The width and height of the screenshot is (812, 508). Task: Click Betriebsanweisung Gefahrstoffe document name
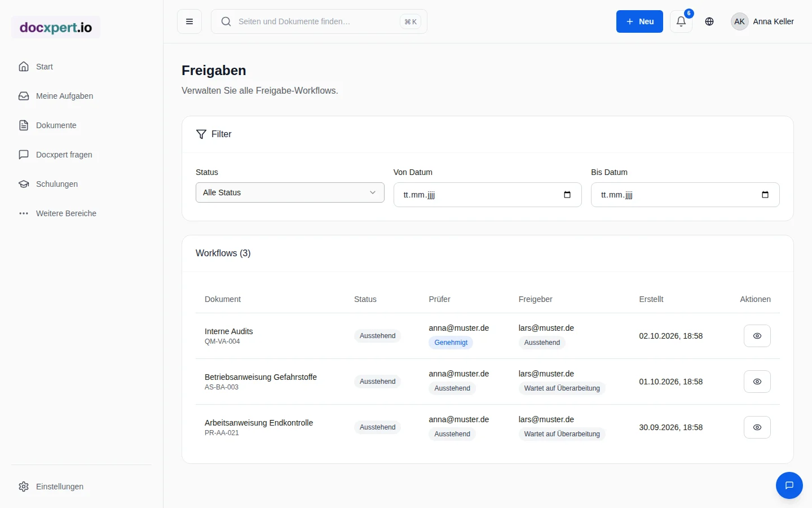click(261, 377)
